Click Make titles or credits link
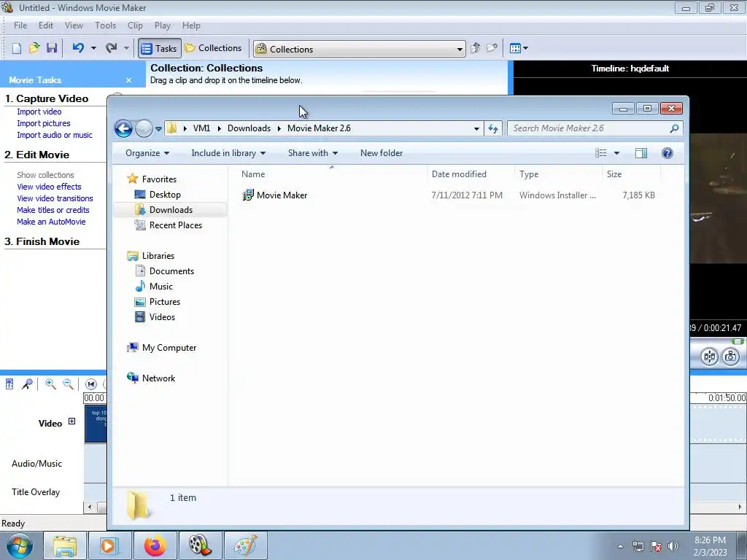This screenshot has width=747, height=560. (53, 210)
